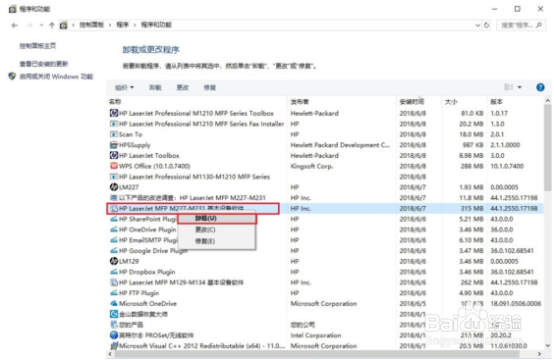
Task: Open the turn Windows features on or off link
Action: 56,76
